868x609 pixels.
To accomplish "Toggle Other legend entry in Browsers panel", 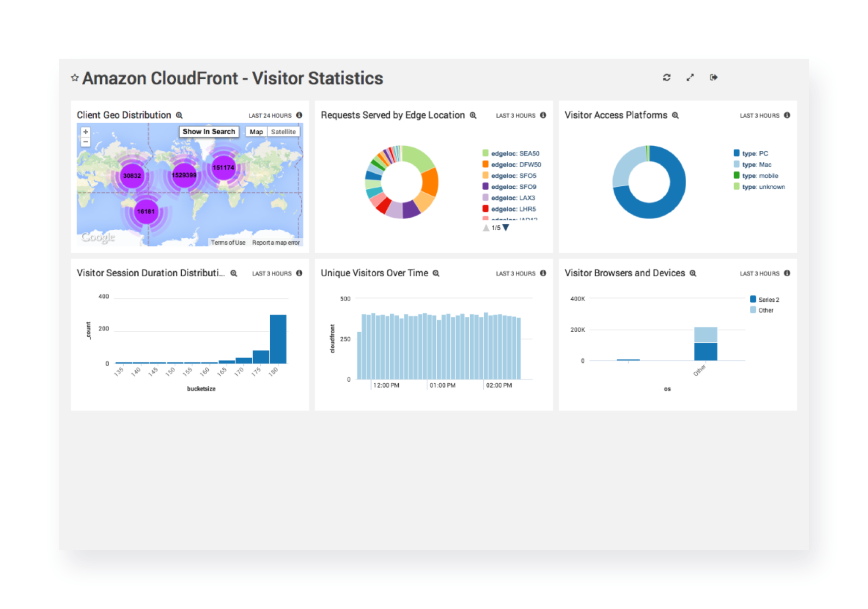I will coord(762,310).
